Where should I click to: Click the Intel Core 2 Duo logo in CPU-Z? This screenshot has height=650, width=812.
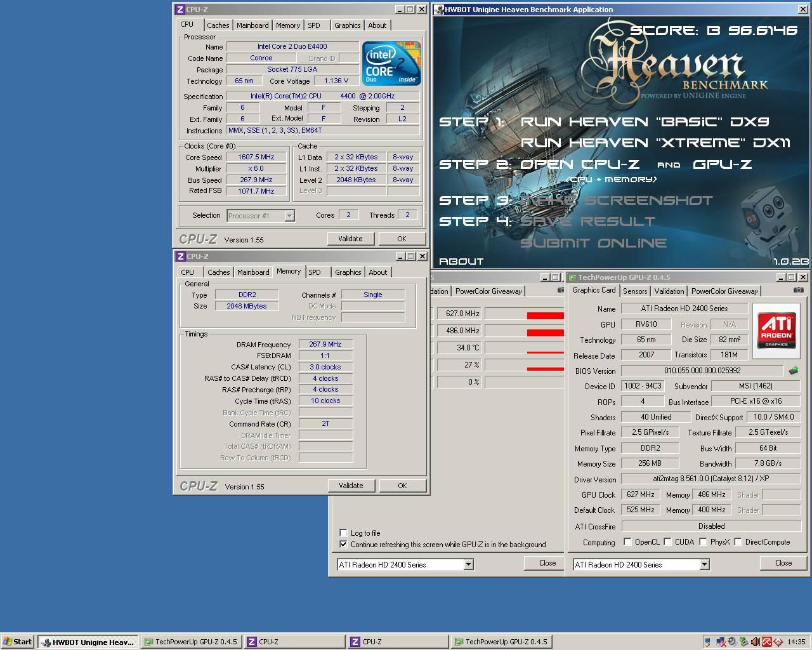[x=392, y=63]
